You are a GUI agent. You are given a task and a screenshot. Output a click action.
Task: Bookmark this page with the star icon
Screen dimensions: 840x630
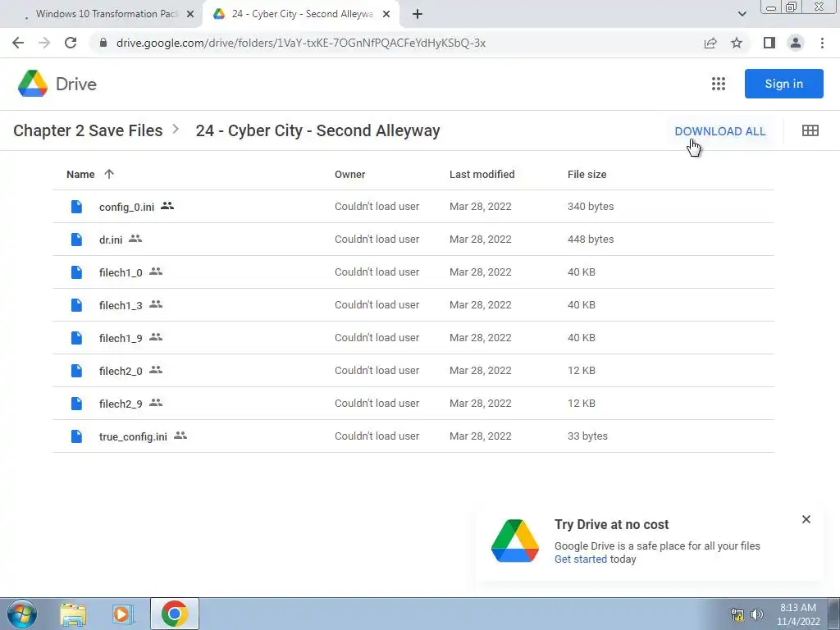coord(737,43)
